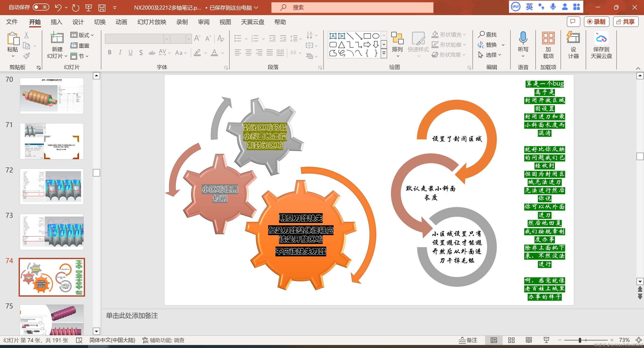Click the zoom in plus button
The height and width of the screenshot is (348, 644).
tap(612, 340)
